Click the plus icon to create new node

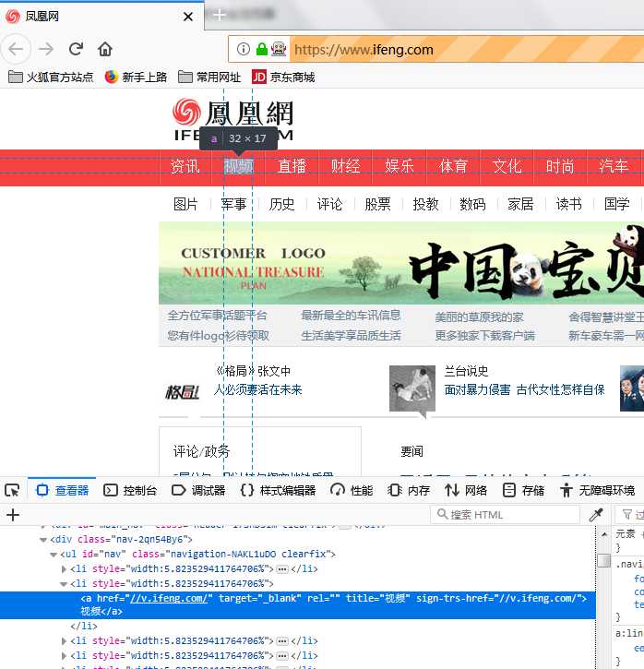13,515
